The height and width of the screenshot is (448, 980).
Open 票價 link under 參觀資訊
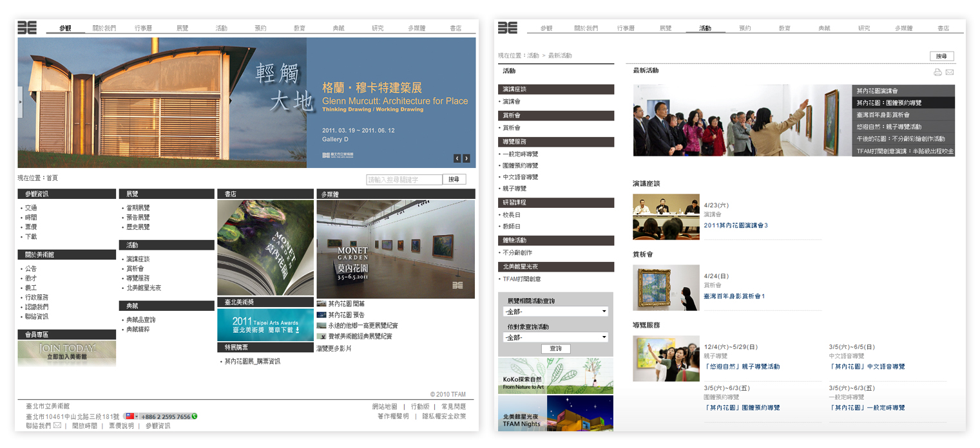(x=31, y=227)
